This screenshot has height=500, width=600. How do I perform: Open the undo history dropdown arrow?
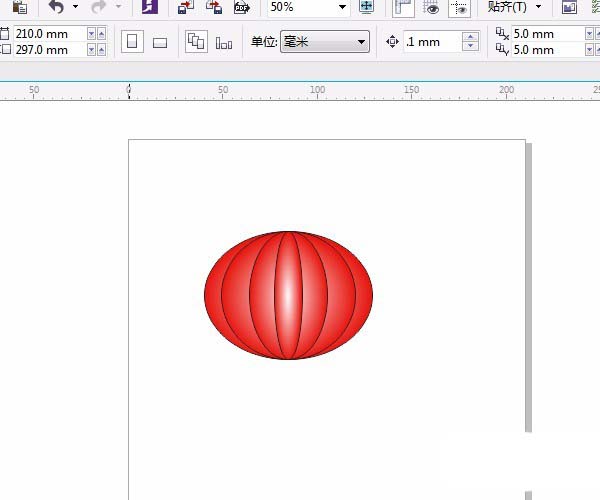tap(75, 7)
